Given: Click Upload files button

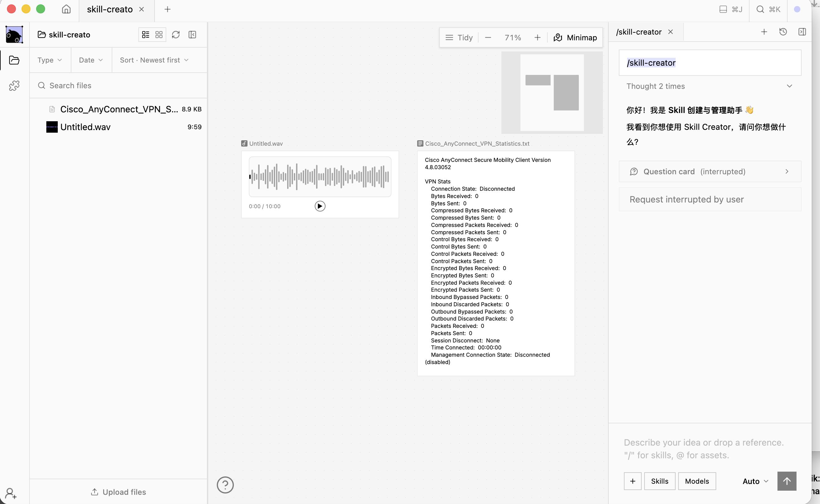Looking at the screenshot, I should tap(118, 492).
